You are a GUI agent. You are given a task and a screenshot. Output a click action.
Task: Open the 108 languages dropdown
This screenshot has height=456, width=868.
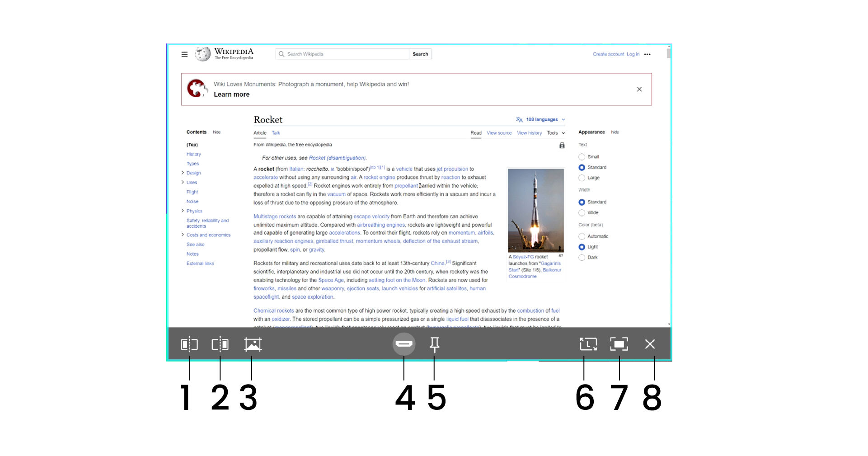[541, 120]
